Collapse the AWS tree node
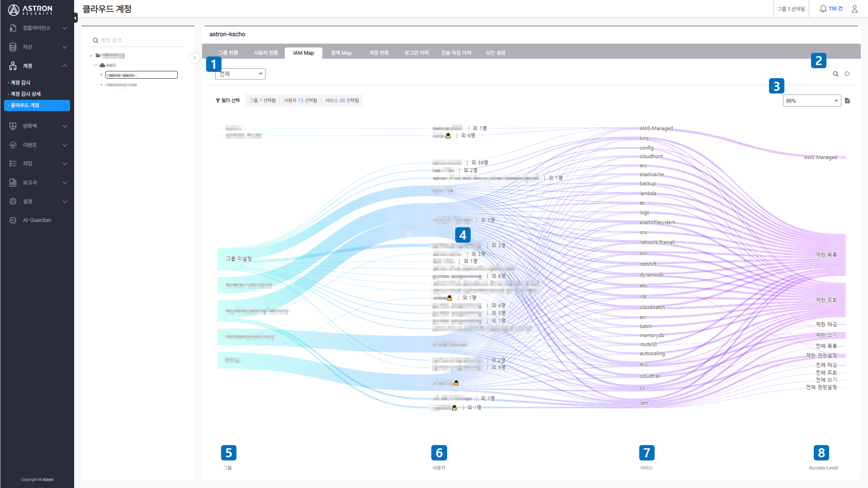Viewport: 868px width, 488px height. [x=95, y=66]
